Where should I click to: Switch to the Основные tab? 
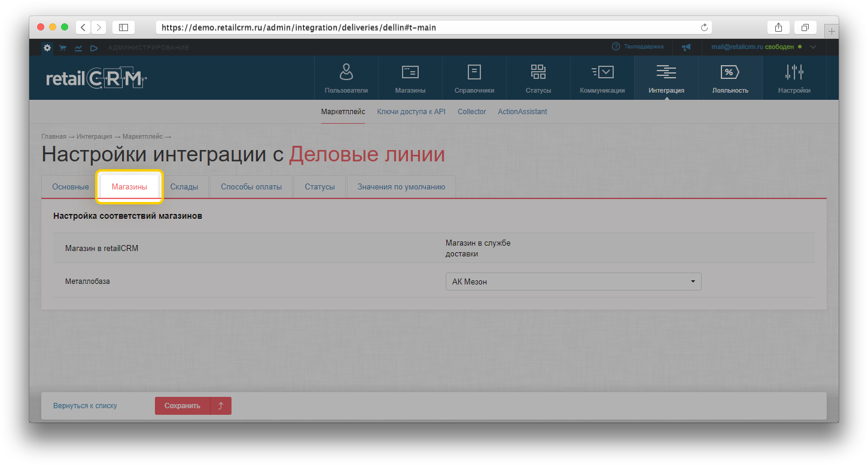click(71, 186)
